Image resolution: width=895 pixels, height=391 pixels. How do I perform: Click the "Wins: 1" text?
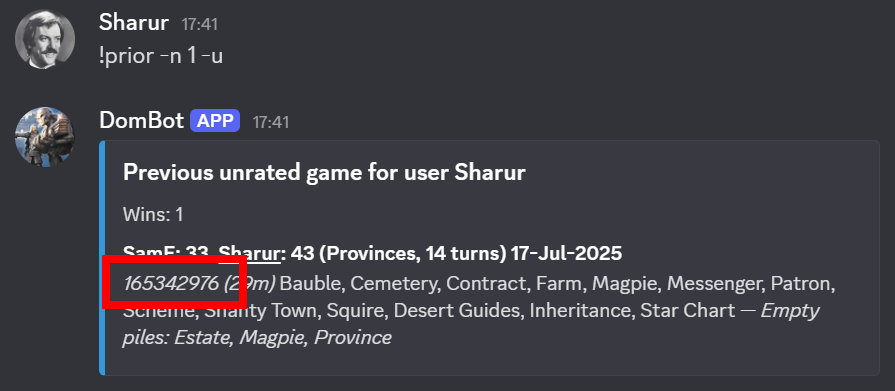[153, 215]
